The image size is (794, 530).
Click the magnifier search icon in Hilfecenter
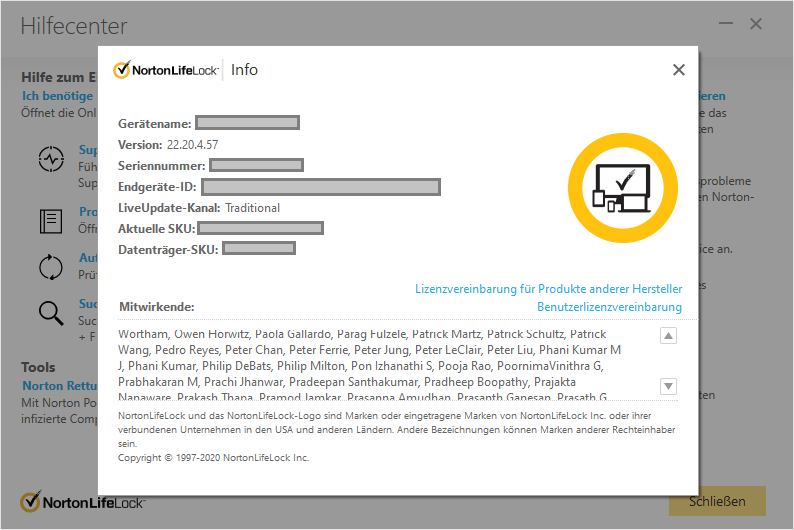(51, 312)
